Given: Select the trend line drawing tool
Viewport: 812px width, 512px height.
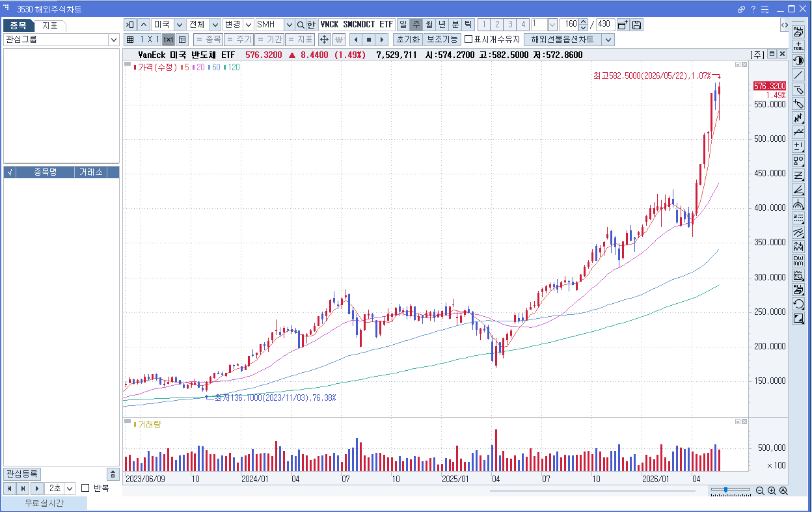Looking at the screenshot, I should 798,75.
